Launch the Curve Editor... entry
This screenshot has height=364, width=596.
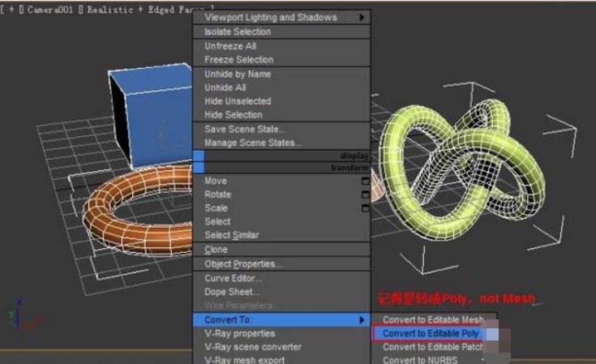coord(234,278)
